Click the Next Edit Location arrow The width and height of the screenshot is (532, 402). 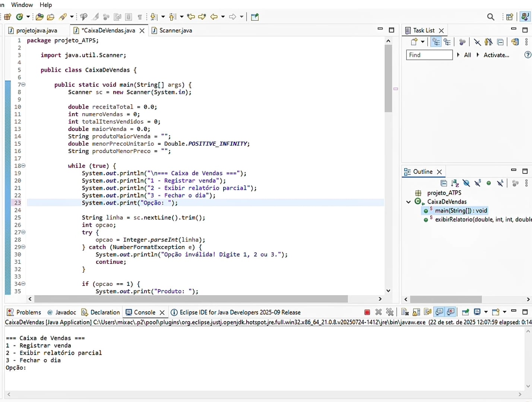pos(202,17)
